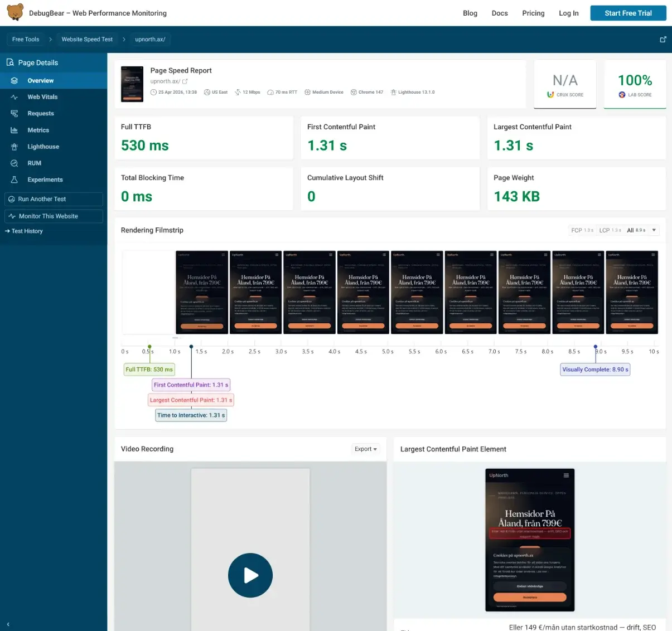Click the 70 ms RTT icon

point(270,93)
